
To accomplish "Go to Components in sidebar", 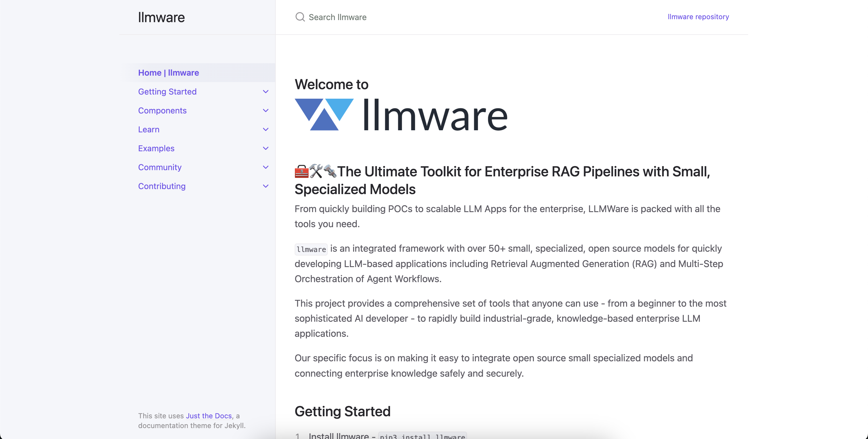I will pos(162,110).
